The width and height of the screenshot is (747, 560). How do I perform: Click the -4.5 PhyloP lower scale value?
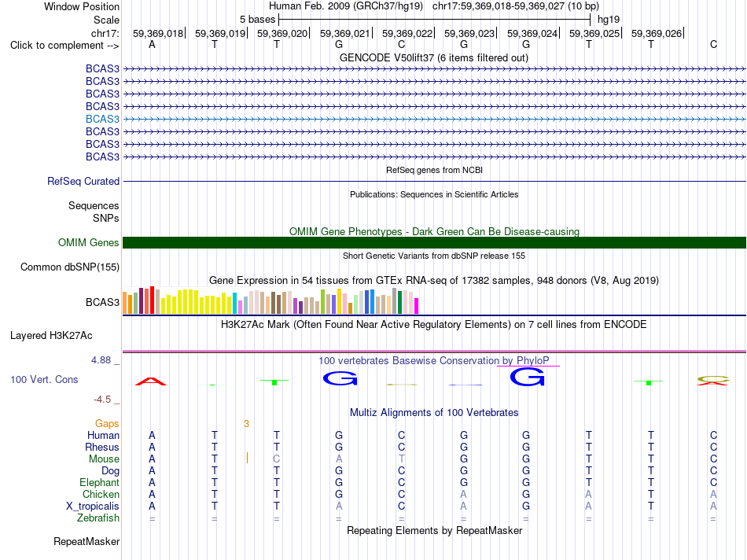102,400
